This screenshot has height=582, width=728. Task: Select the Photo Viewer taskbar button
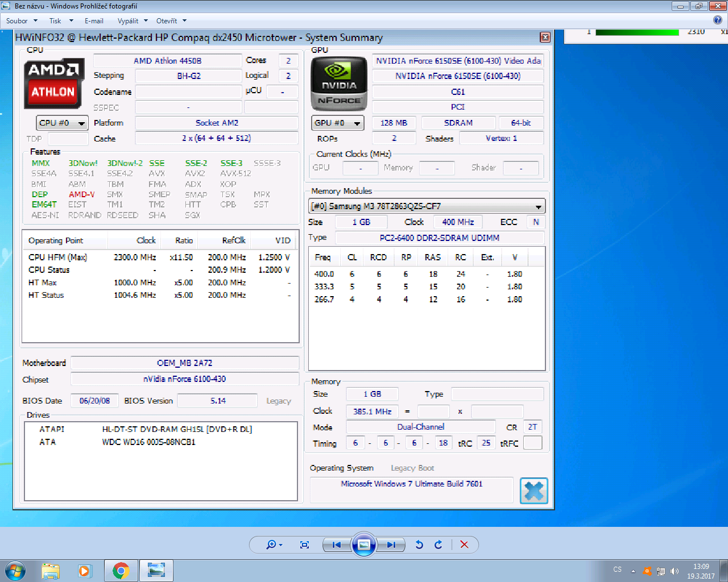(156, 571)
